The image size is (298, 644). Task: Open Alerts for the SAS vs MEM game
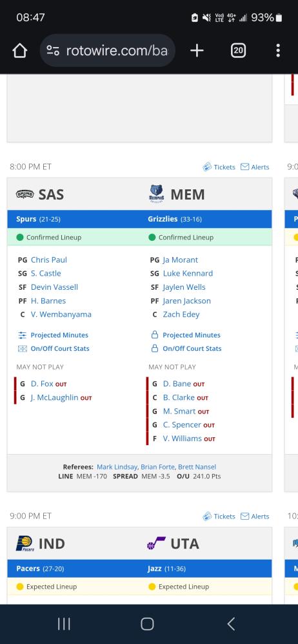point(255,167)
